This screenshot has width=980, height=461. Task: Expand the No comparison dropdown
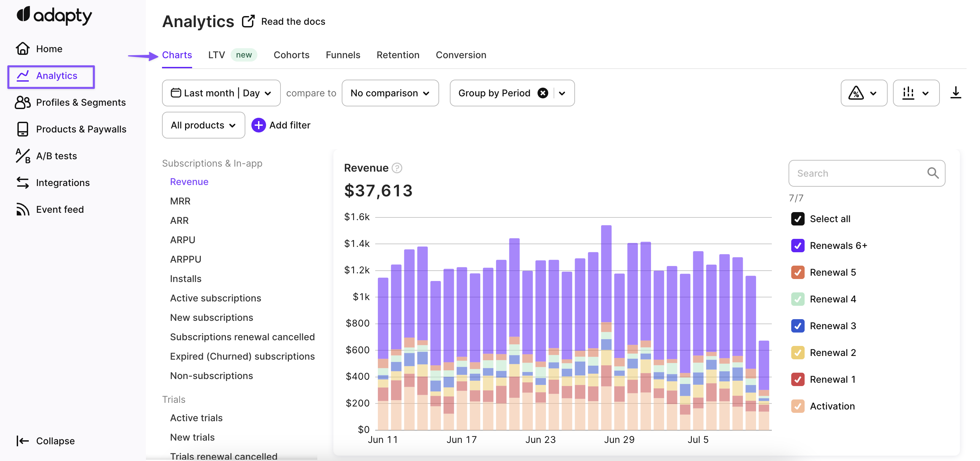point(390,93)
